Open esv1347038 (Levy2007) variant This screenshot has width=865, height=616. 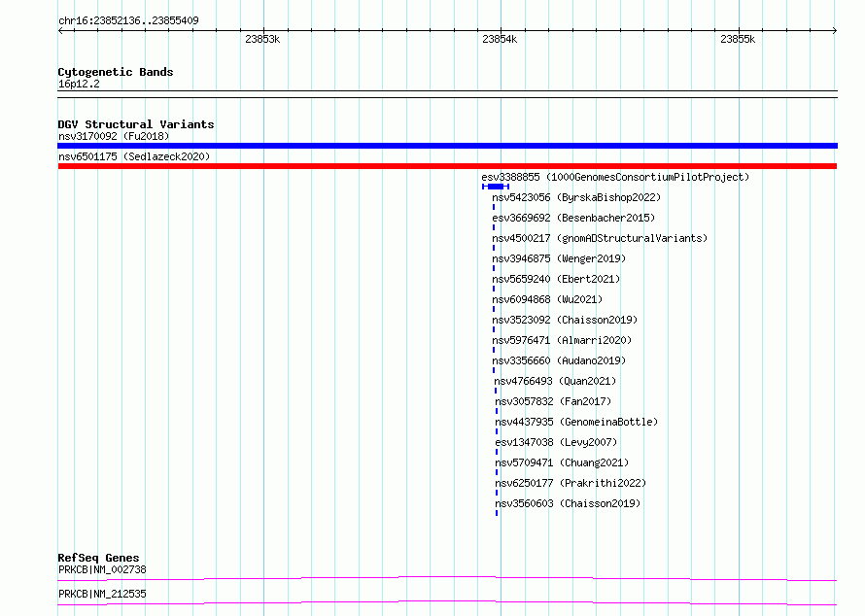pos(556,442)
